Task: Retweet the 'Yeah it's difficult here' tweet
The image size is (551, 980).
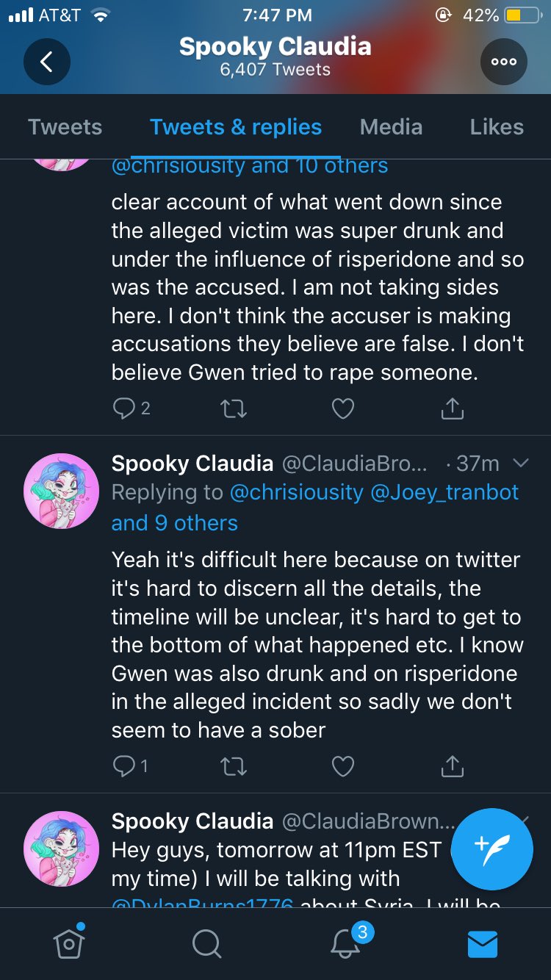Action: pyautogui.click(x=234, y=766)
